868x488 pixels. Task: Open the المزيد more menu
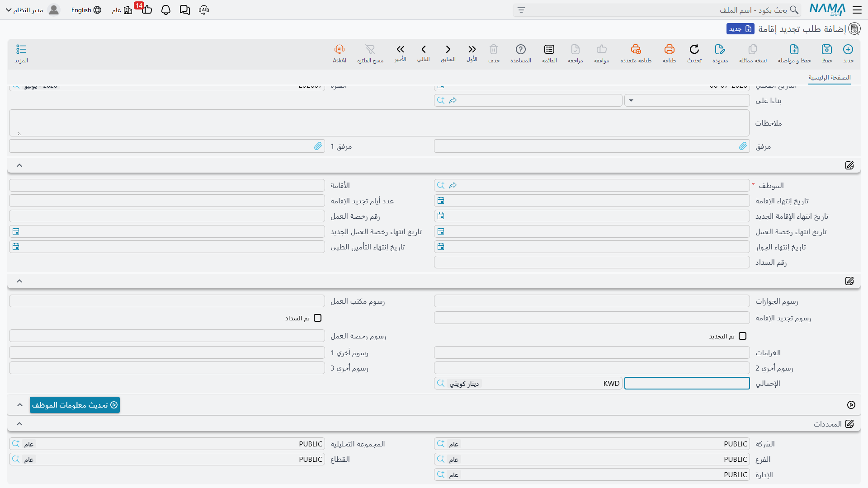21,53
